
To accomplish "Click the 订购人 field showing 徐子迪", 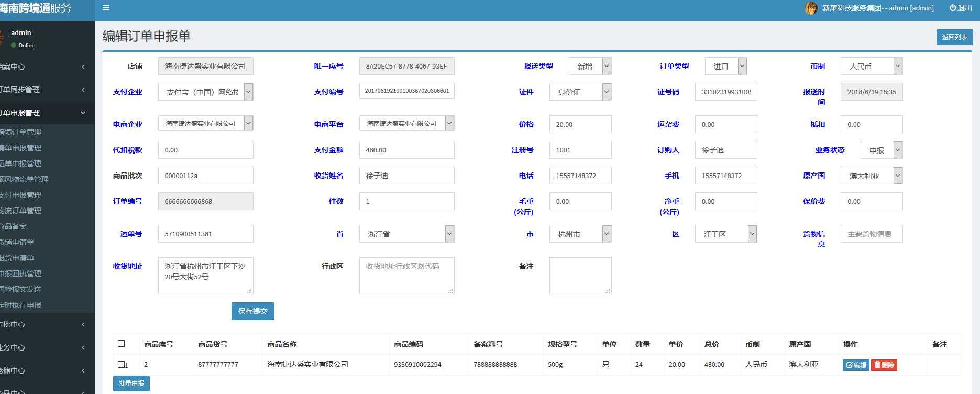I will (726, 150).
